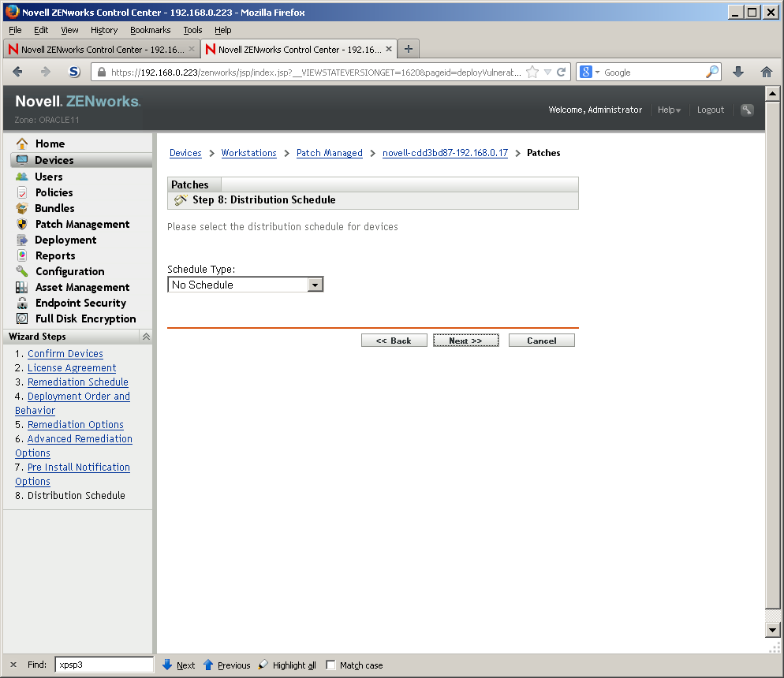The height and width of the screenshot is (678, 784).
Task: Select the Patches tab header
Action: (189, 184)
